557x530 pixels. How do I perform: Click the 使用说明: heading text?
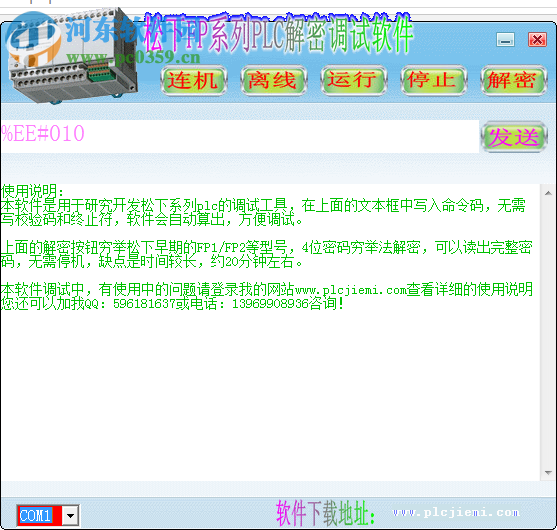32,191
